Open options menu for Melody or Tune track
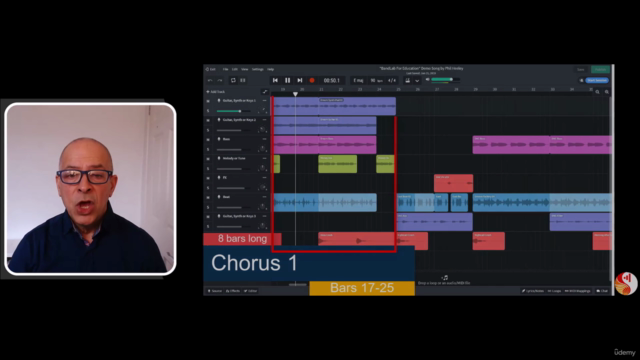Screen dimensions: 640x360 pos(264,158)
